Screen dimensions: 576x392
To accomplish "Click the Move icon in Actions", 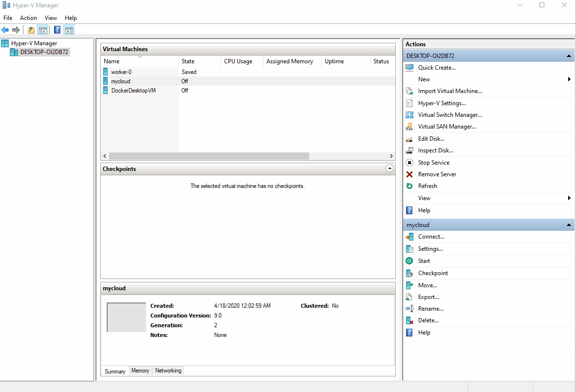I will pyautogui.click(x=409, y=285).
